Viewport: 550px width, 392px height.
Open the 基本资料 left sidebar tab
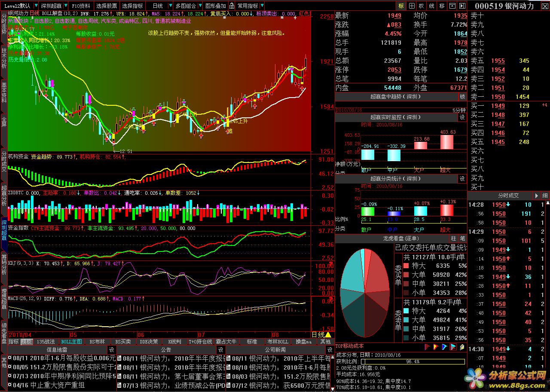4,93
